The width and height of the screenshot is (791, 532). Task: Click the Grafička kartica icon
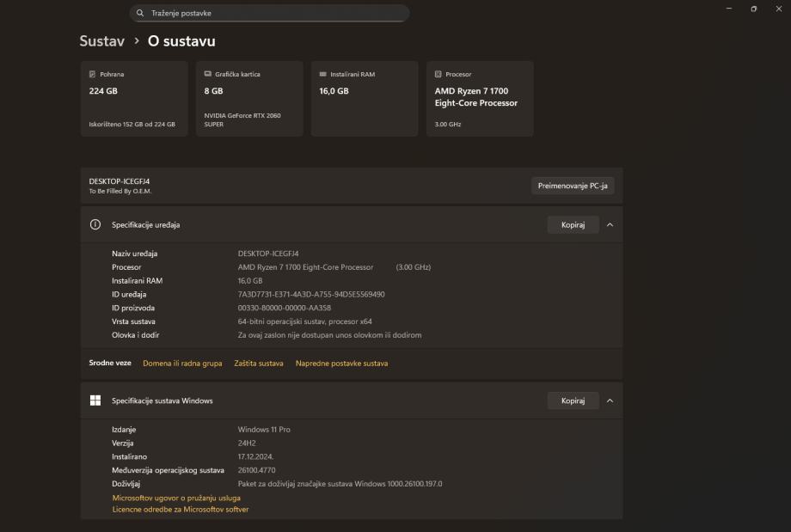208,75
